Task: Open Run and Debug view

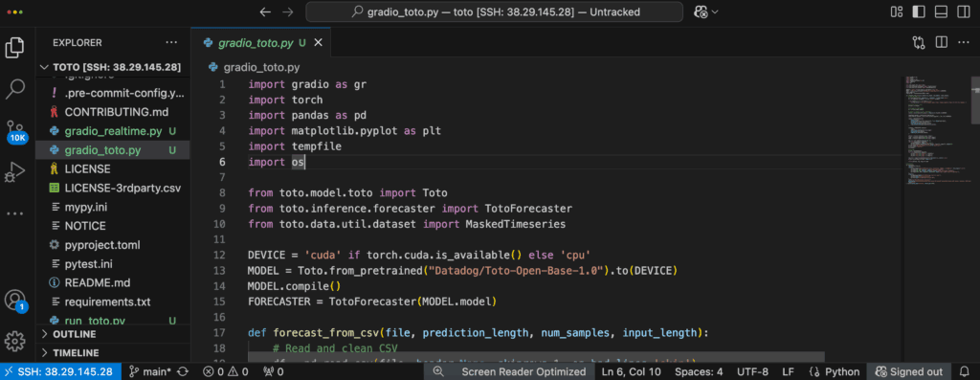Action: [15, 171]
